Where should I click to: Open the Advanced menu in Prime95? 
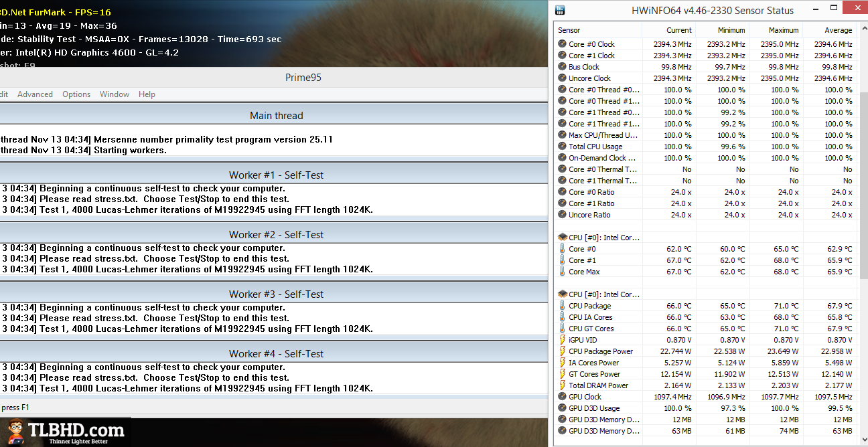pos(35,94)
